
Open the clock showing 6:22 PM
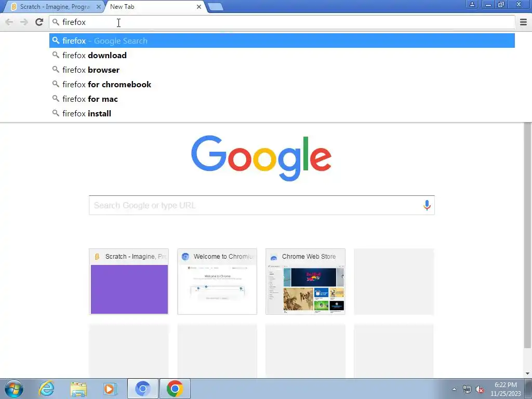coord(506,389)
